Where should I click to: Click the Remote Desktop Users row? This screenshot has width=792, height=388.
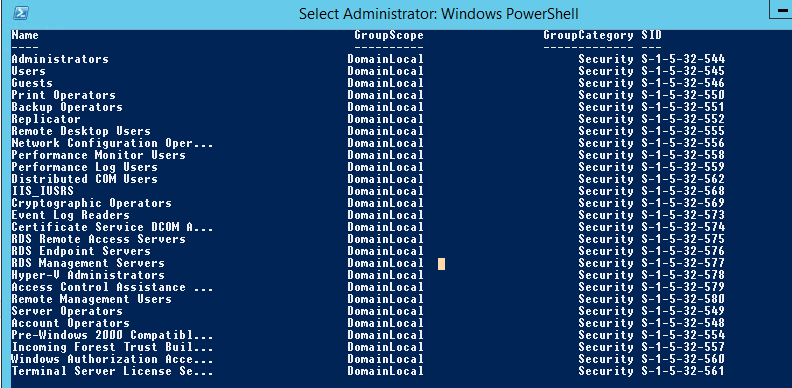(368, 131)
